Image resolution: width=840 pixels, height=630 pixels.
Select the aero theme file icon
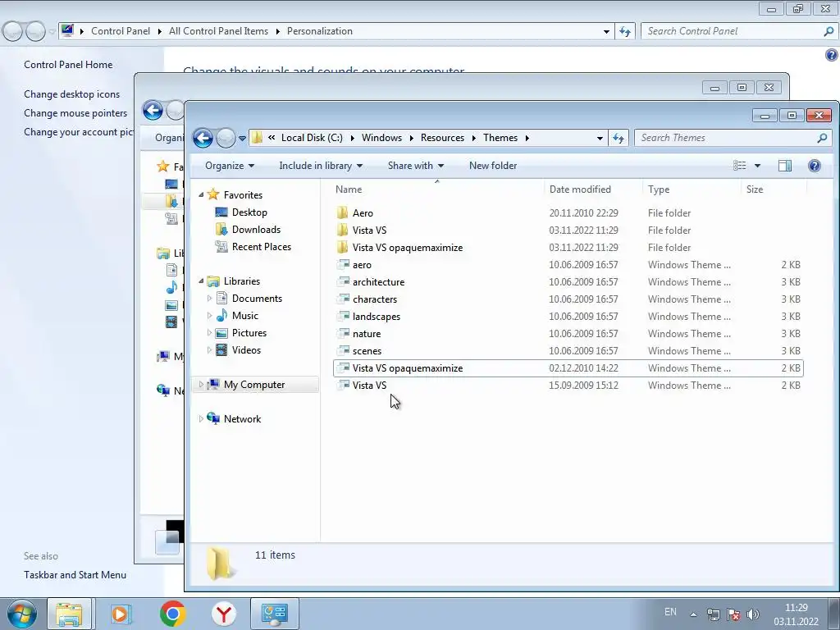click(343, 265)
